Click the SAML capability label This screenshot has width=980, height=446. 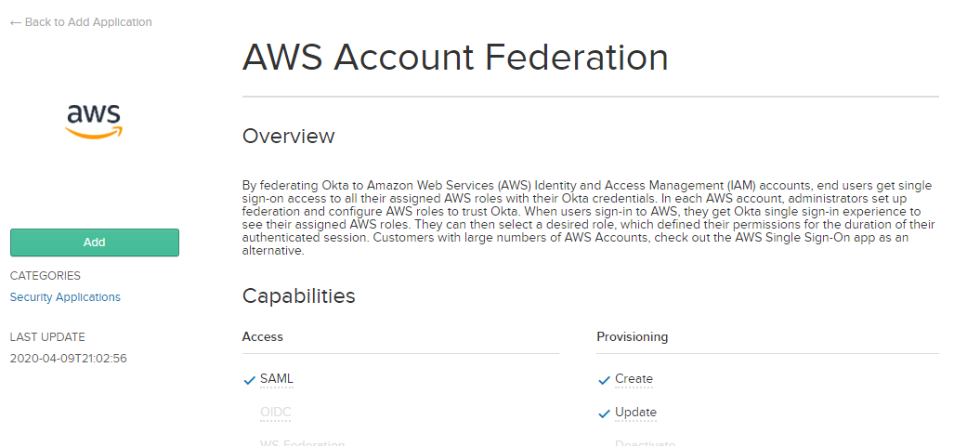[x=276, y=378]
